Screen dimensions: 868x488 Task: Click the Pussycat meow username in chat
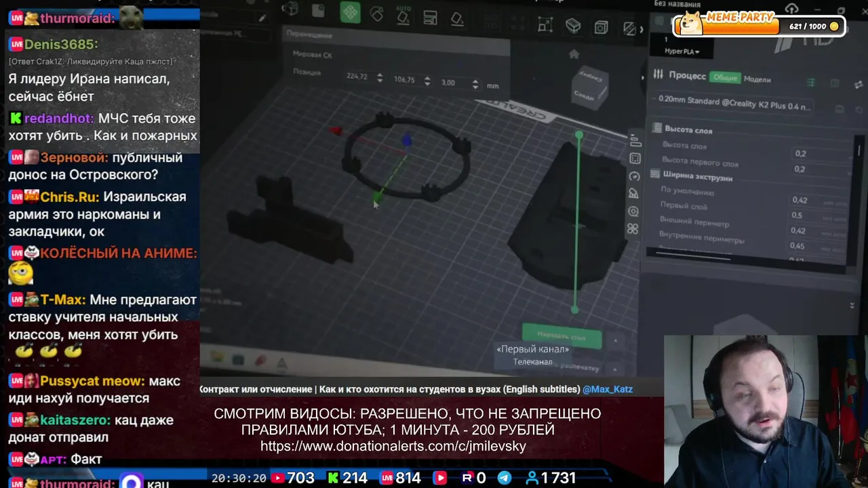pyautogui.click(x=92, y=381)
